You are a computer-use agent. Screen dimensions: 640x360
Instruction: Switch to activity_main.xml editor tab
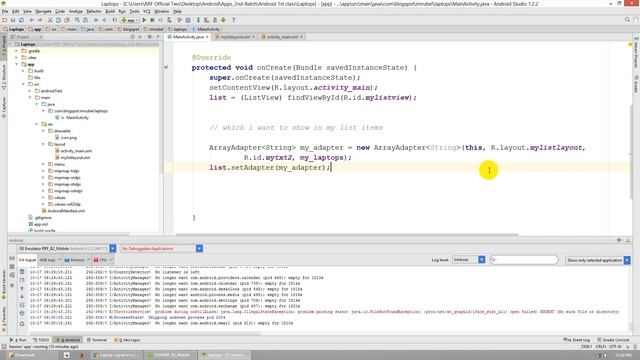point(282,37)
